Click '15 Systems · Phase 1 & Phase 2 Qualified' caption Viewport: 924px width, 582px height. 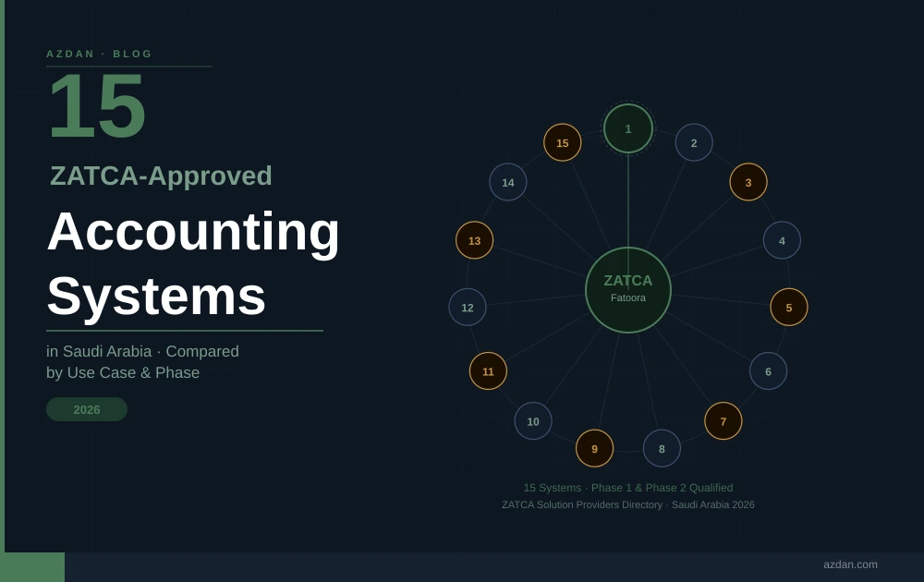click(x=628, y=488)
